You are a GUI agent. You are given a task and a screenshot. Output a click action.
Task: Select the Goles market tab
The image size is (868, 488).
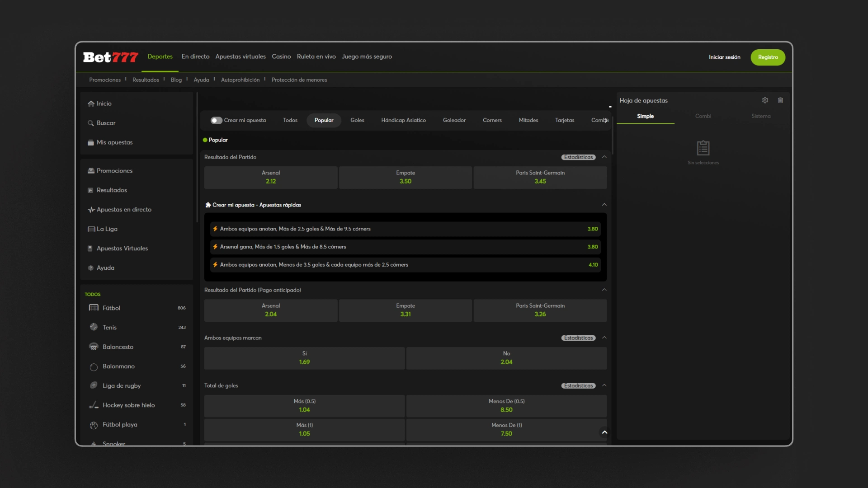point(357,120)
